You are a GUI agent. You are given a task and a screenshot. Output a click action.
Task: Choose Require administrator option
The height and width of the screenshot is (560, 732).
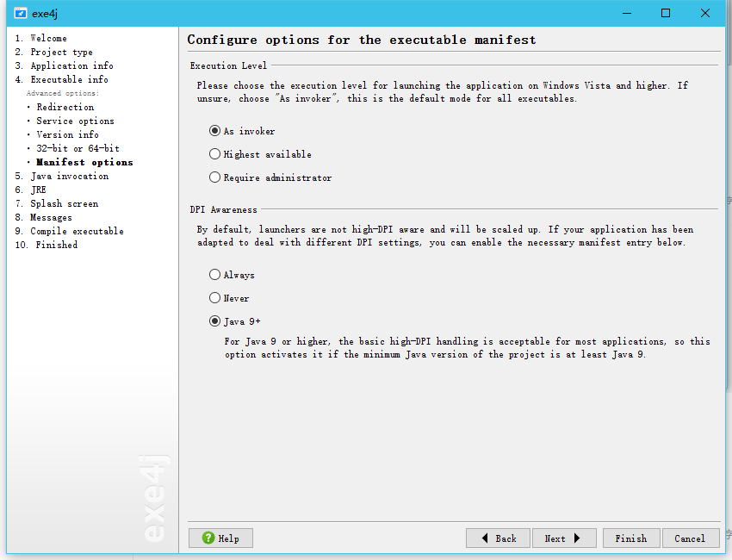pyautogui.click(x=214, y=177)
